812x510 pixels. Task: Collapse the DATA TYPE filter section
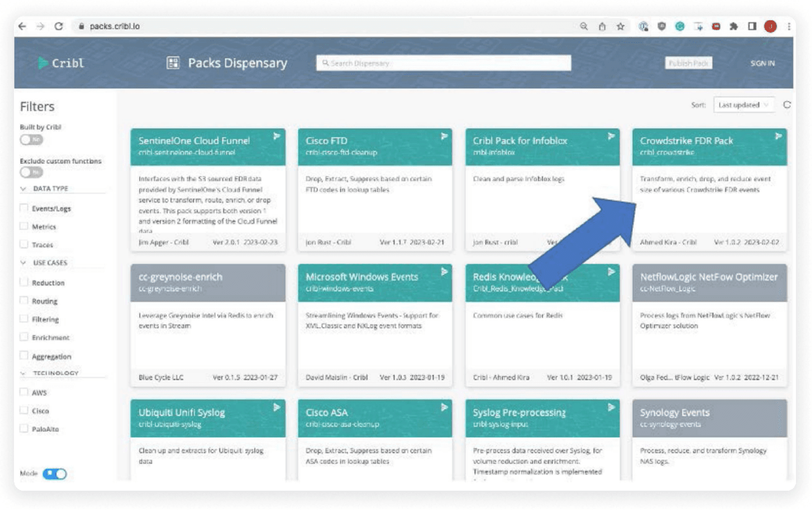[x=23, y=188]
